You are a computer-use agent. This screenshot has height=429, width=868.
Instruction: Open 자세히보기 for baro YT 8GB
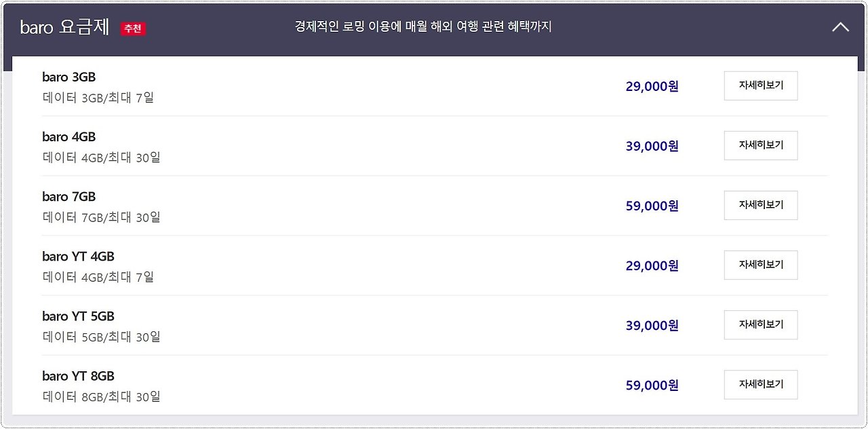pyautogui.click(x=761, y=384)
